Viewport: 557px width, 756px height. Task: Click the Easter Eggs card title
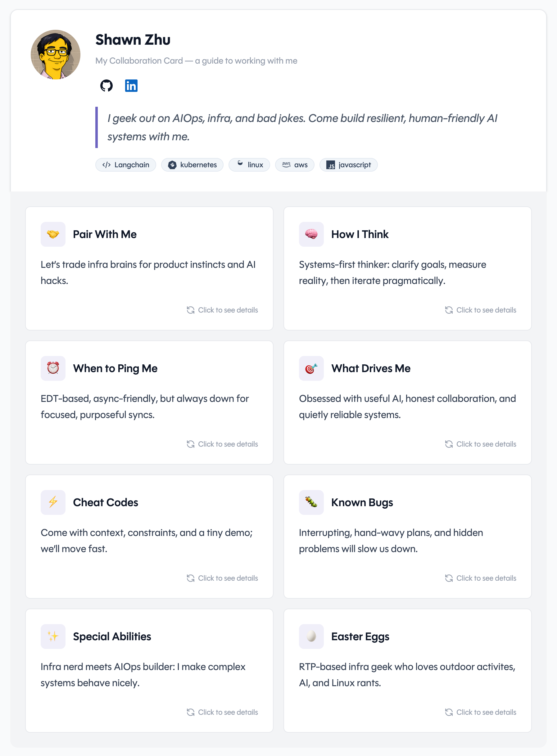click(x=360, y=636)
